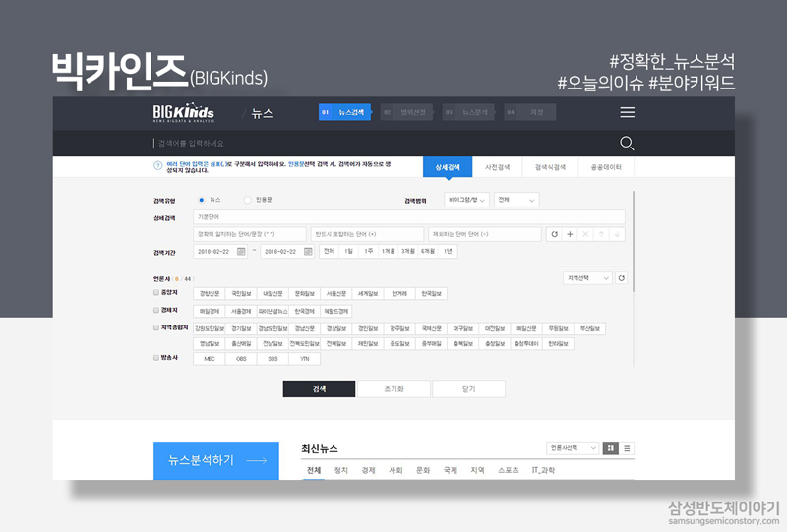Screen dimensions: 787x532
Task: Select the 인용문 radio button
Action: coord(247,200)
